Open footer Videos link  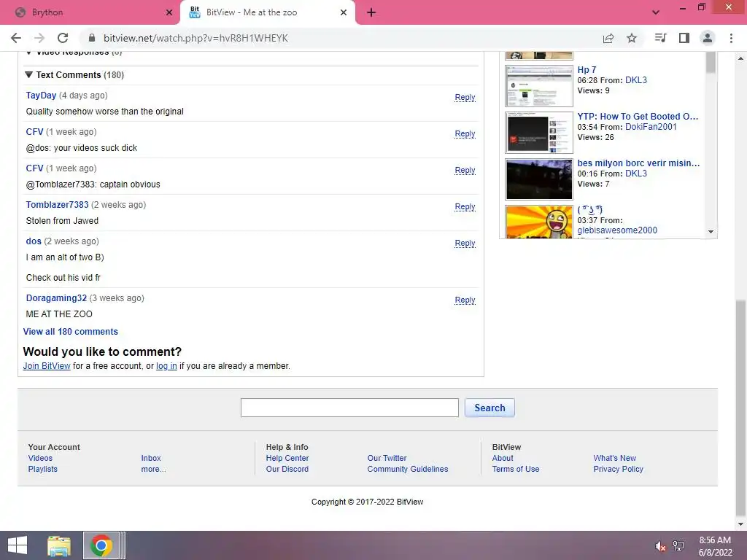pyautogui.click(x=40, y=458)
